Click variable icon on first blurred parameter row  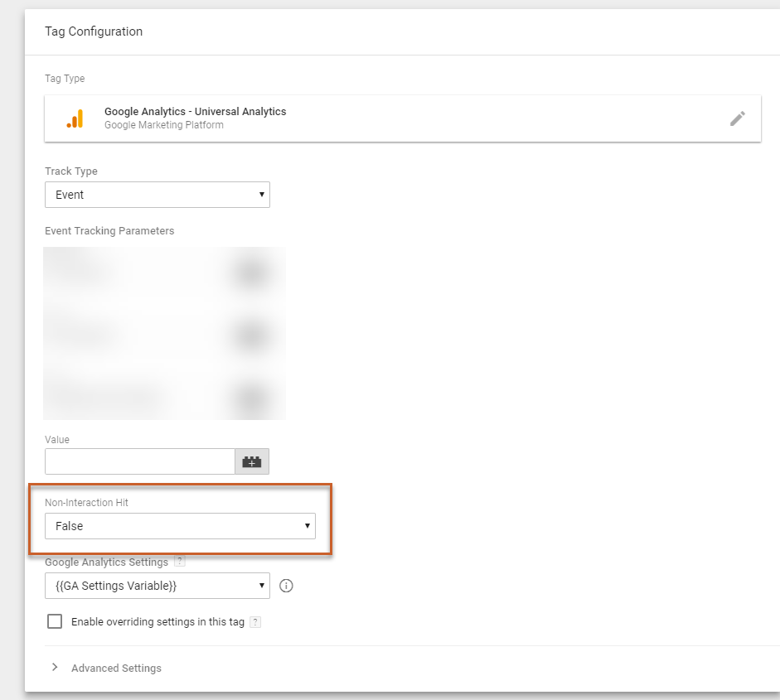(x=251, y=273)
